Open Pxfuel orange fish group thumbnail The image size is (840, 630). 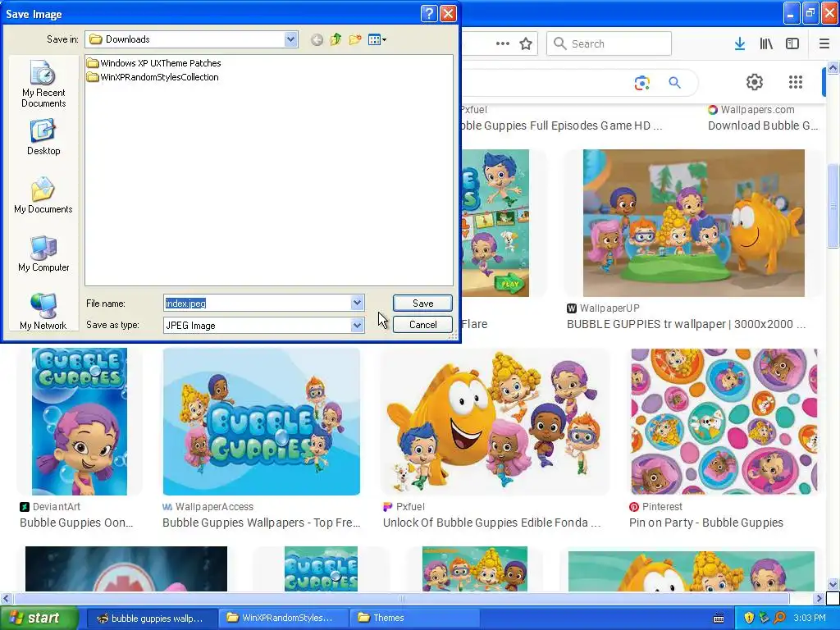pos(495,422)
